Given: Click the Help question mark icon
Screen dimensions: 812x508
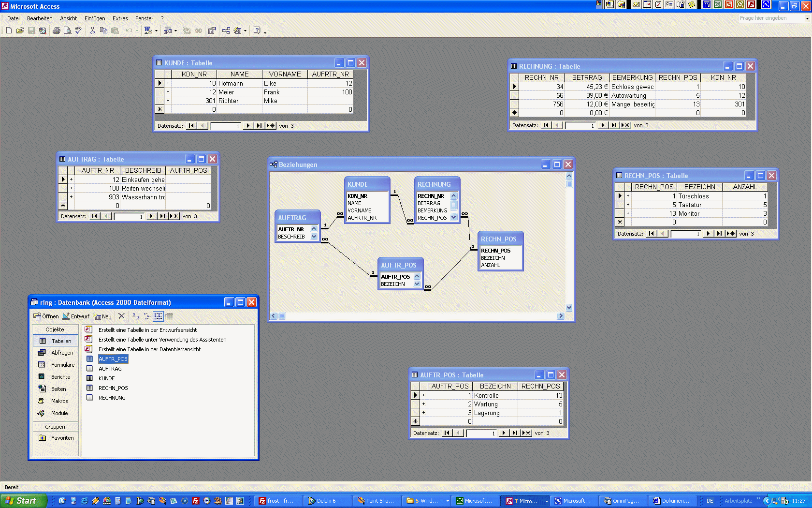Looking at the screenshot, I should pyautogui.click(x=257, y=30).
